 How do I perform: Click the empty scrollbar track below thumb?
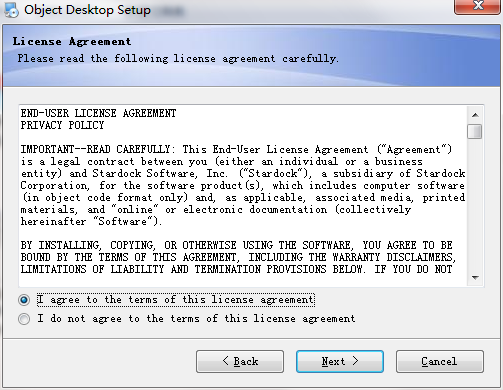pyautogui.click(x=475, y=204)
